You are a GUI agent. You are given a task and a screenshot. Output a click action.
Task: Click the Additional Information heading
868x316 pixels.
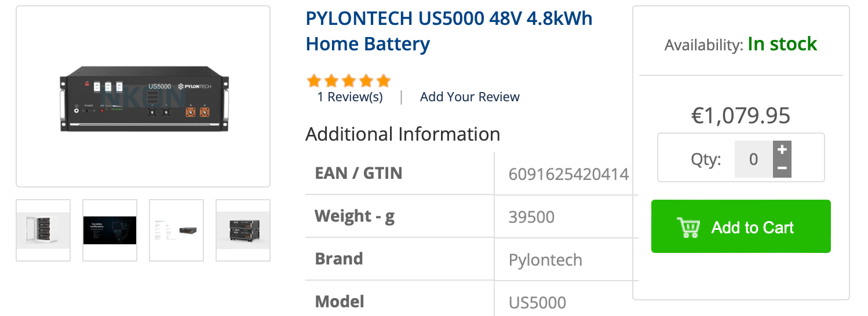coord(403,134)
